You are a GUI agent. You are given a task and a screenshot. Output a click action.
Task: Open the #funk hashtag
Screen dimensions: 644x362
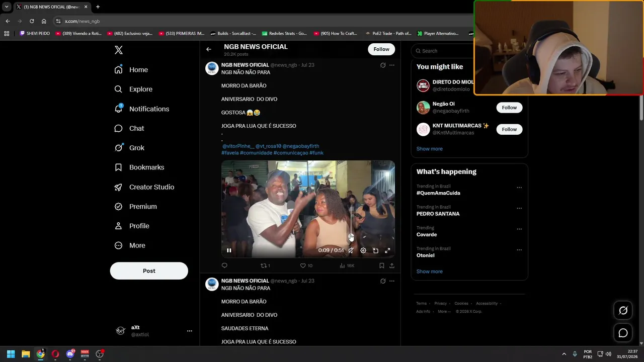316,153
